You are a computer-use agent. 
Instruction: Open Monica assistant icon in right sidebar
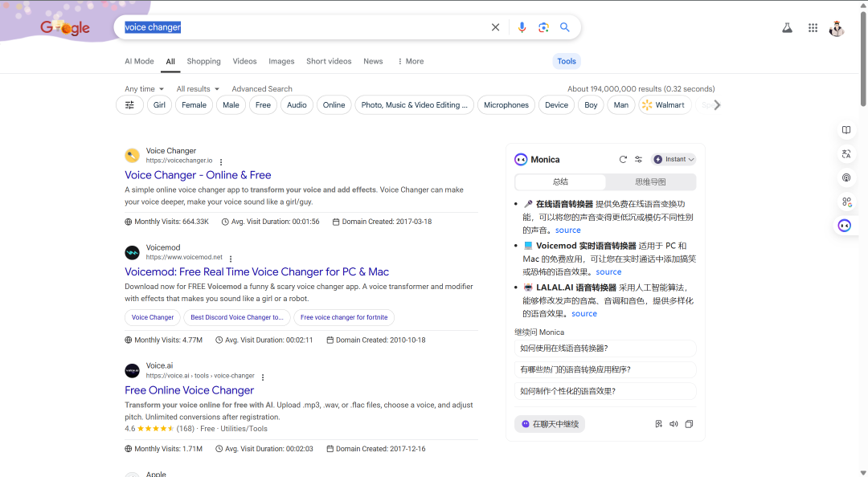[x=845, y=226]
